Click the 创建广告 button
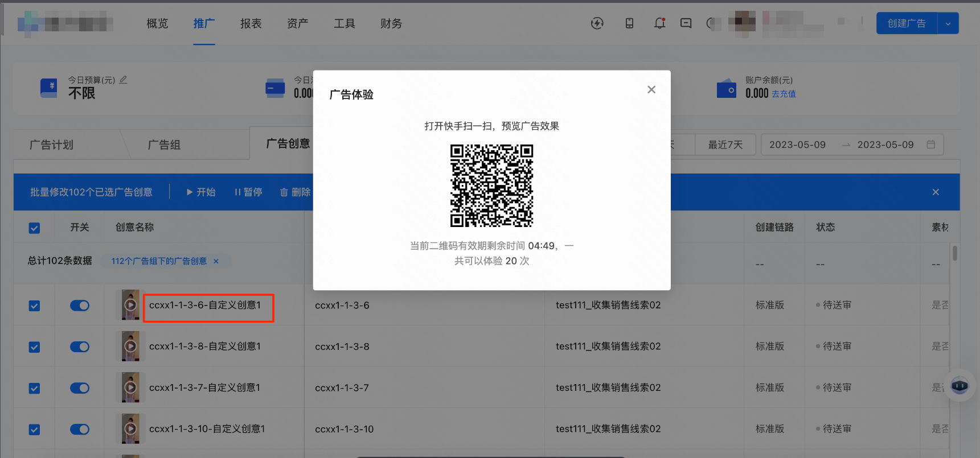Viewport: 980px width, 458px height. pos(907,23)
